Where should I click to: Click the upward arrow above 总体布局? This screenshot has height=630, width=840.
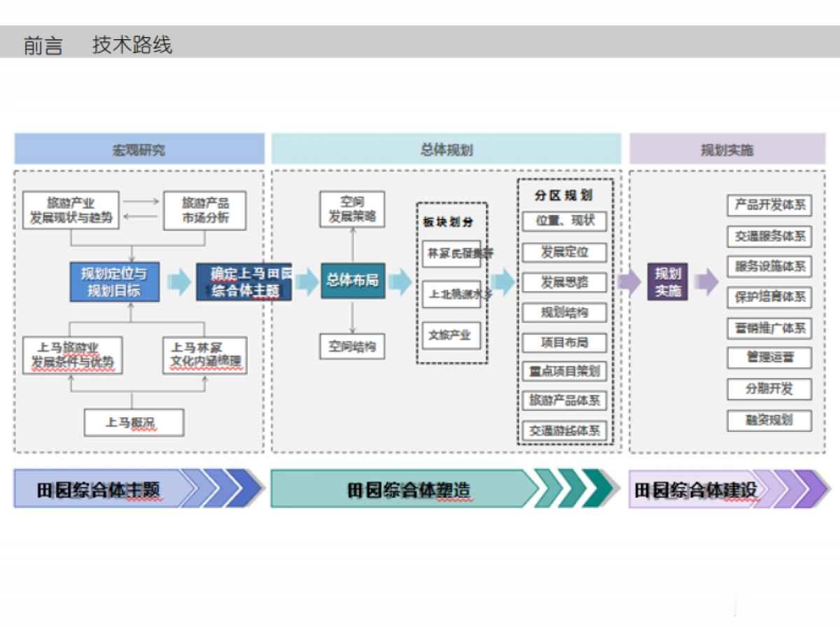(x=352, y=246)
